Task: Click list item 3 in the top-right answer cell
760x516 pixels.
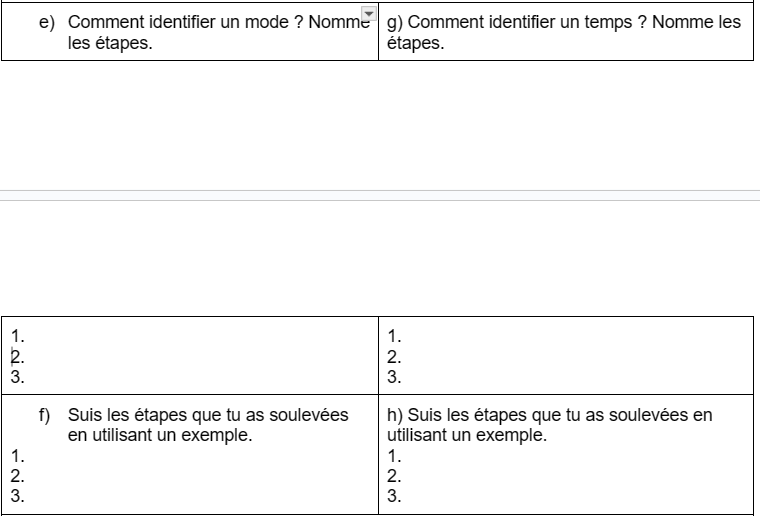Action: [394, 377]
